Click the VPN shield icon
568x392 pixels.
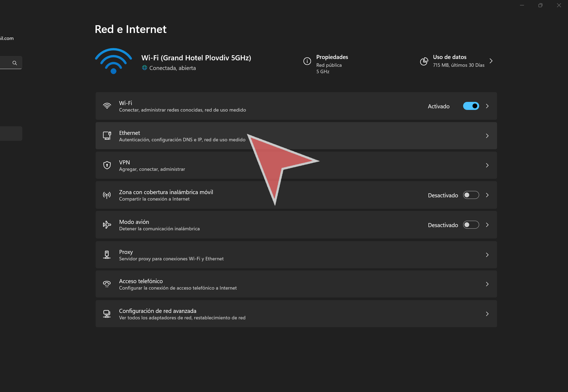point(107,165)
